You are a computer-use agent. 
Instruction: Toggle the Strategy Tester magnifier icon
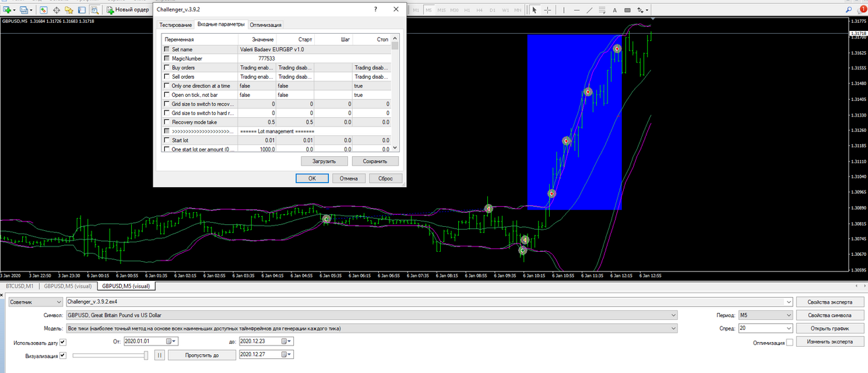(x=94, y=10)
